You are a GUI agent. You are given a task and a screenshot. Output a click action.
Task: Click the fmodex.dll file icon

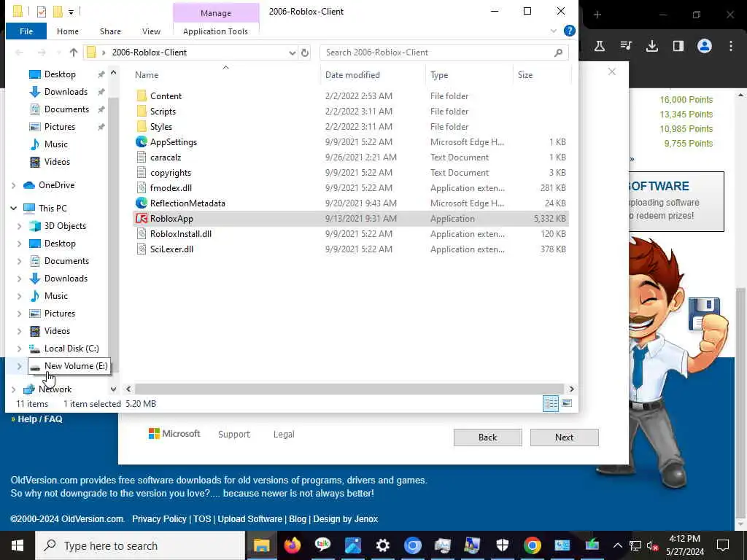[x=142, y=188]
